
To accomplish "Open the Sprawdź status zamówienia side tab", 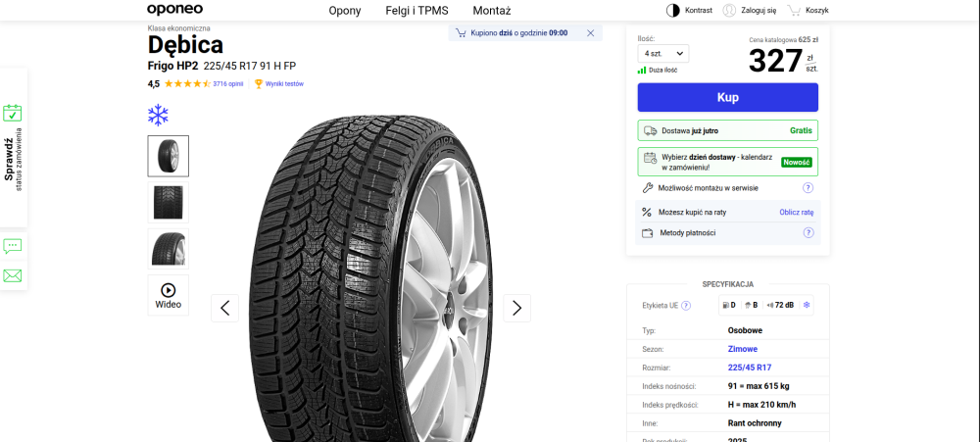I will coord(13,147).
